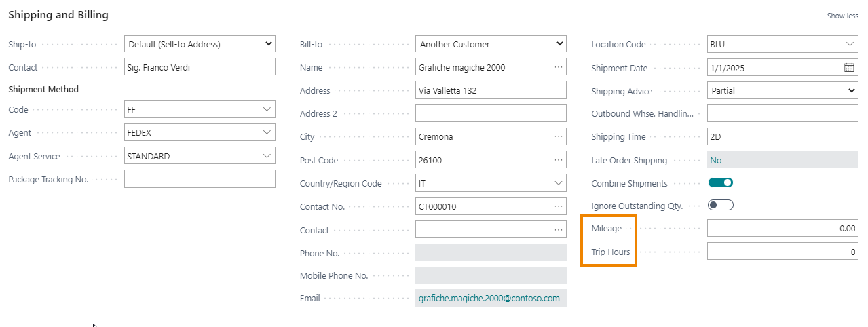Click the Post Code ellipsis lookup
The width and height of the screenshot is (868, 327).
558,161
